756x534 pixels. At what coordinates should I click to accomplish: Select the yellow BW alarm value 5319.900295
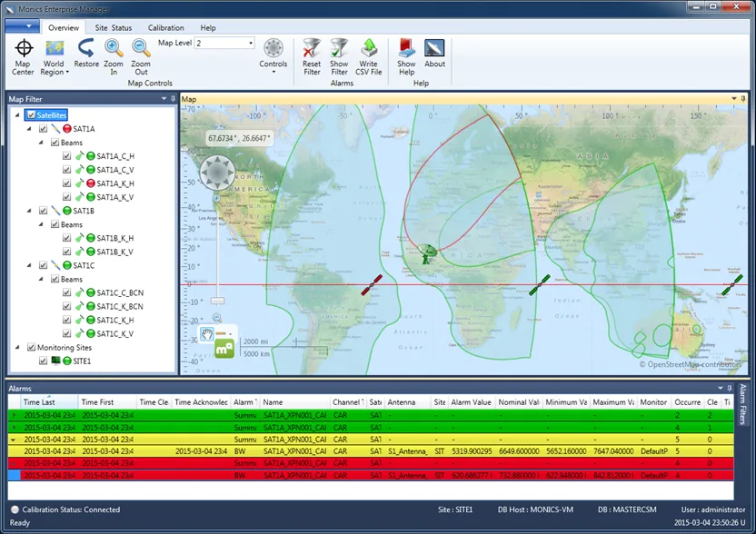pos(471,451)
